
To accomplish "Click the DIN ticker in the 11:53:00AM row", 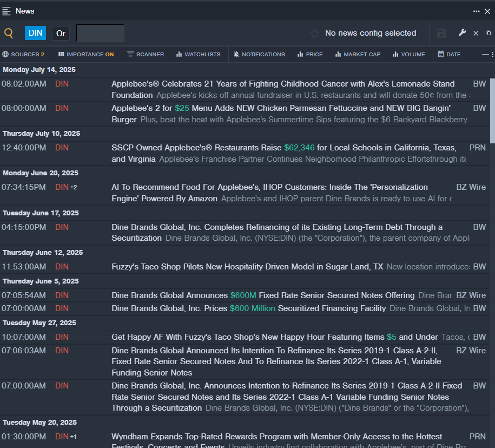I will (x=62, y=267).
